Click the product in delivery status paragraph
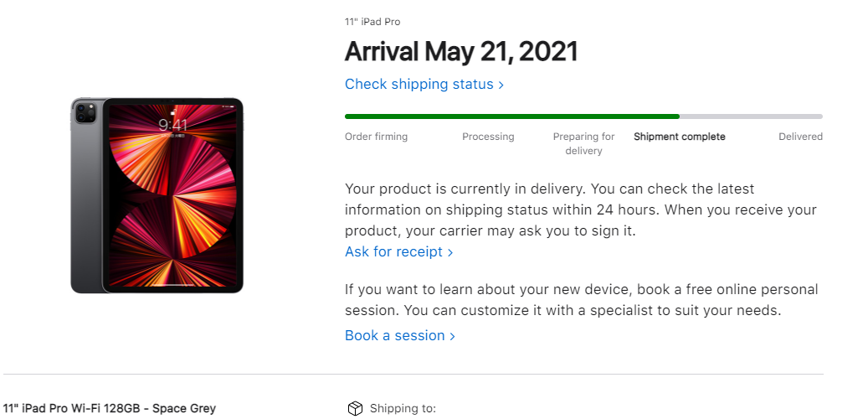This screenshot has width=868, height=419. (581, 209)
